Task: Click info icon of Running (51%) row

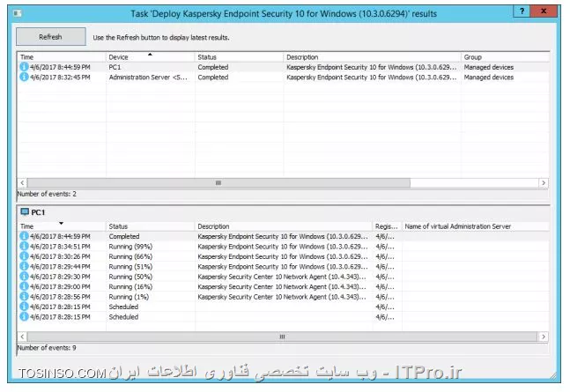Action: pos(24,267)
